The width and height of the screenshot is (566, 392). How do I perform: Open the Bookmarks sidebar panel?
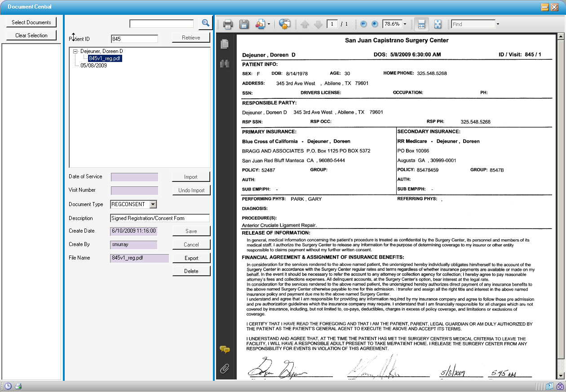(225, 63)
